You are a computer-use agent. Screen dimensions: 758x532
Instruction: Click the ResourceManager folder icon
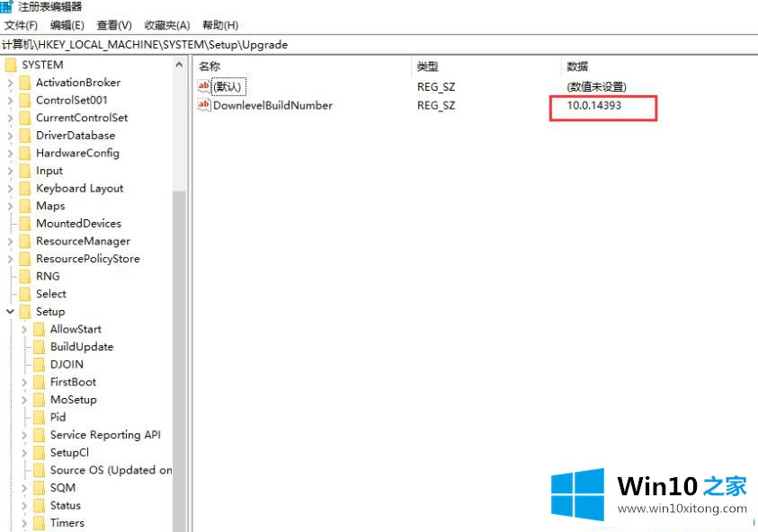coord(25,241)
